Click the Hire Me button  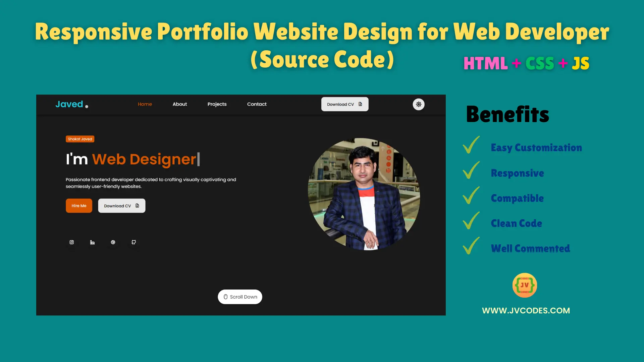(79, 205)
